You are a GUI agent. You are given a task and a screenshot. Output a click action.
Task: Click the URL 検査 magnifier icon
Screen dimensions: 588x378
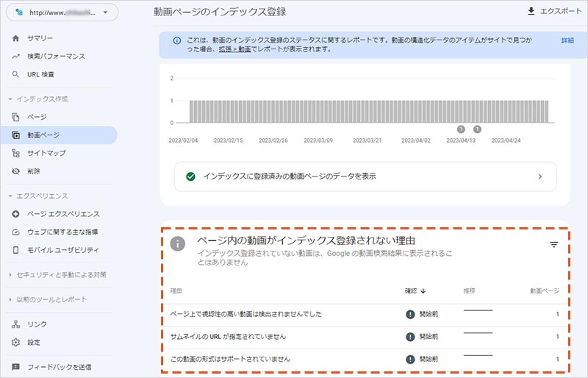(16, 74)
